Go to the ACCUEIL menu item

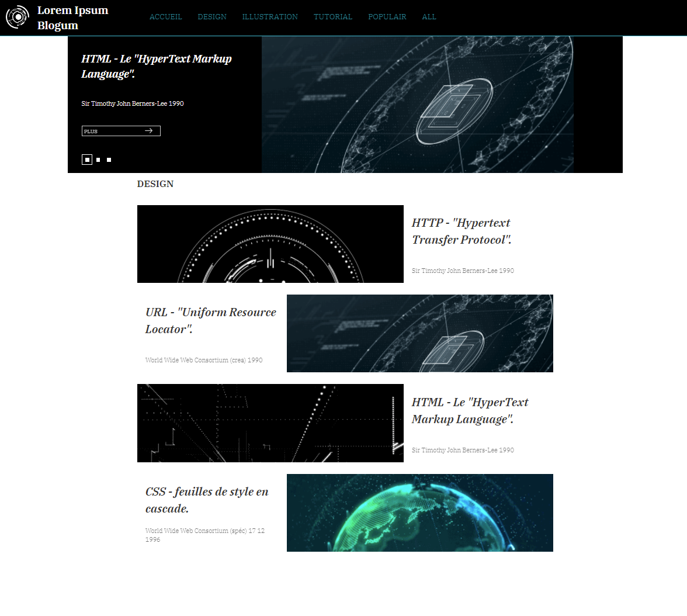(x=166, y=17)
